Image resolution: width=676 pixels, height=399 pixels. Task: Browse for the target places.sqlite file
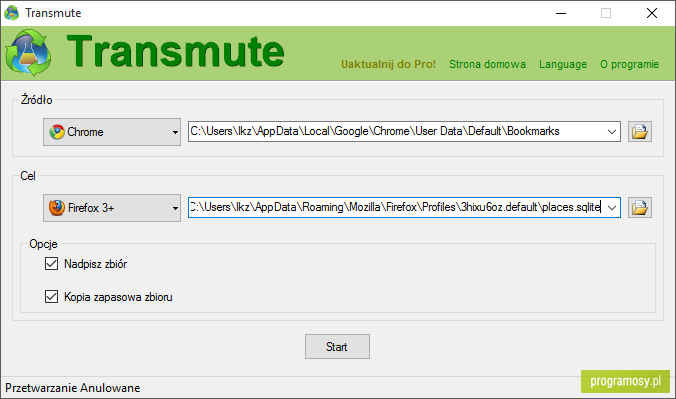coord(639,207)
